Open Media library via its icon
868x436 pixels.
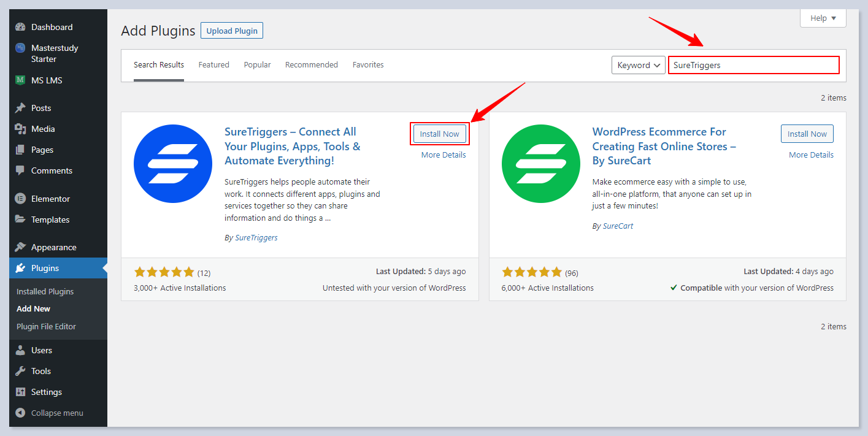[20, 129]
